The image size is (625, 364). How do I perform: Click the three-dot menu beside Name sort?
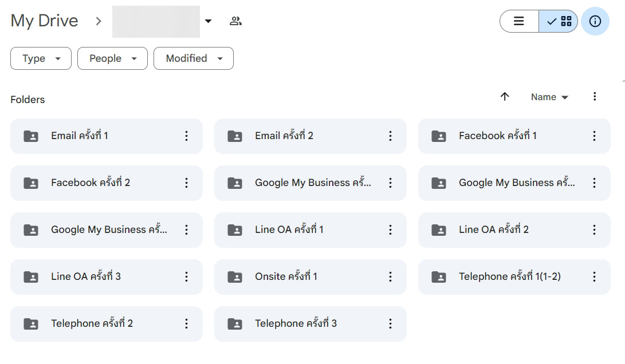coord(595,97)
